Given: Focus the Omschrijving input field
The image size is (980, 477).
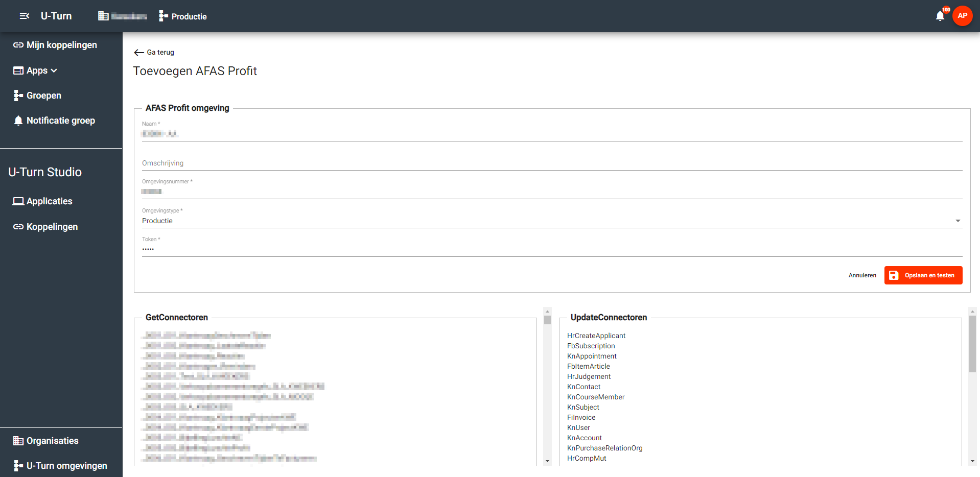Looking at the screenshot, I should tap(552, 163).
